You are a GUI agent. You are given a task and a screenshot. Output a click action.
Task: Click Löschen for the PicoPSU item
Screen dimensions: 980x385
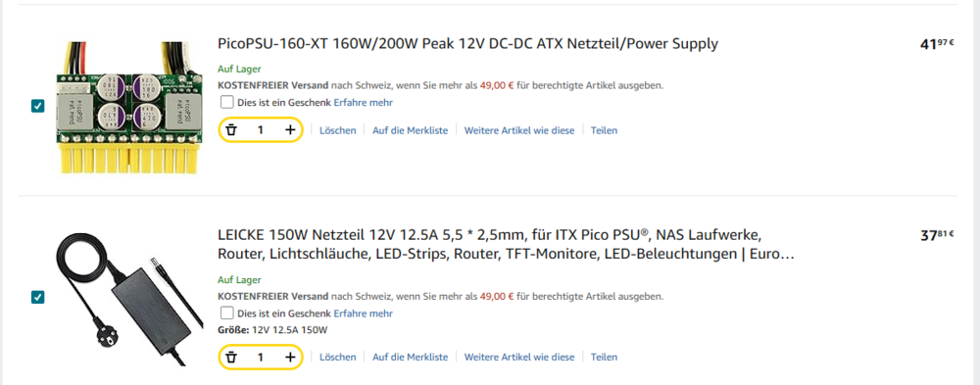(337, 130)
